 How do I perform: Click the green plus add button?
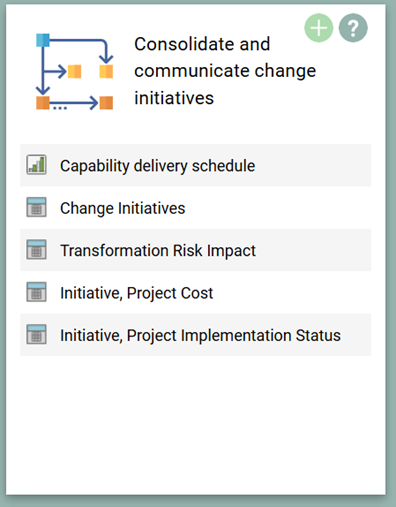click(319, 28)
